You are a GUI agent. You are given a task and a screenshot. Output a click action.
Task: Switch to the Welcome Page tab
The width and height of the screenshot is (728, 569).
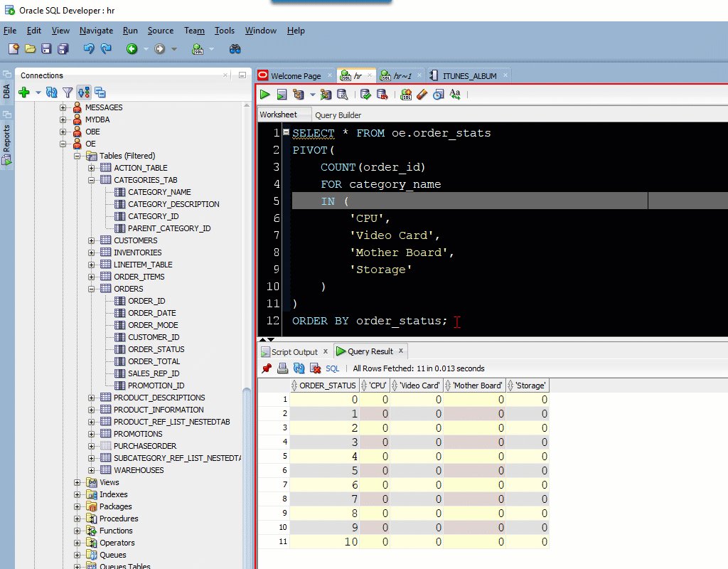click(295, 75)
